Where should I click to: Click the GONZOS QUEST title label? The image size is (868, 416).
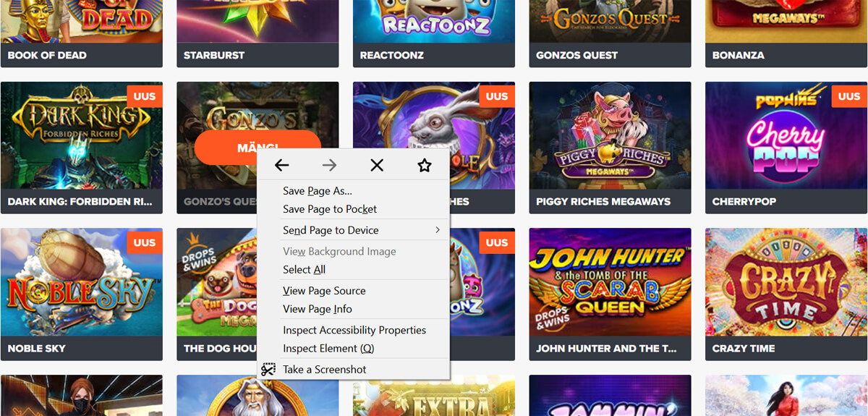point(576,55)
